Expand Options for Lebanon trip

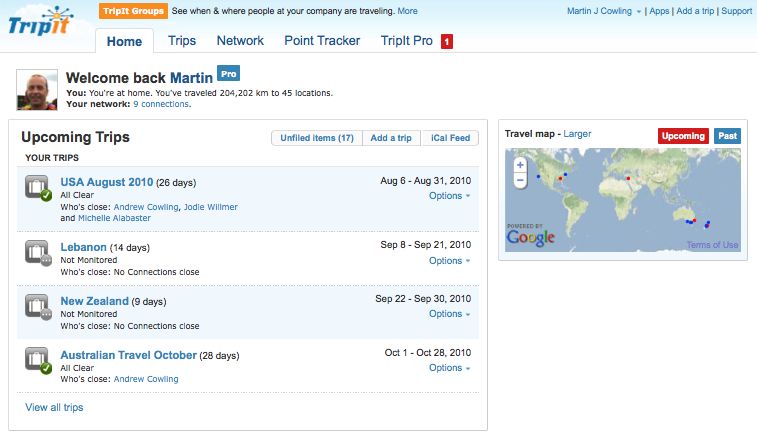click(x=449, y=261)
